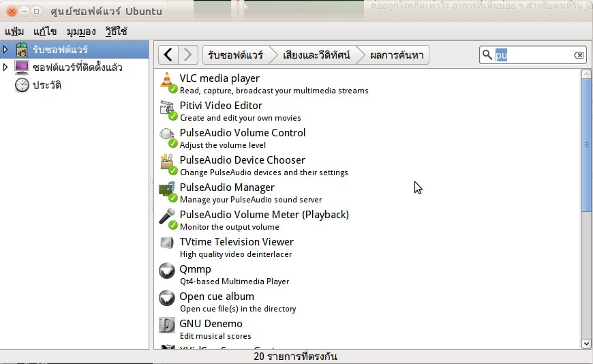The image size is (593, 364).
Task: Select รับซอฟต์แวร์ in the sidebar
Action: click(61, 50)
